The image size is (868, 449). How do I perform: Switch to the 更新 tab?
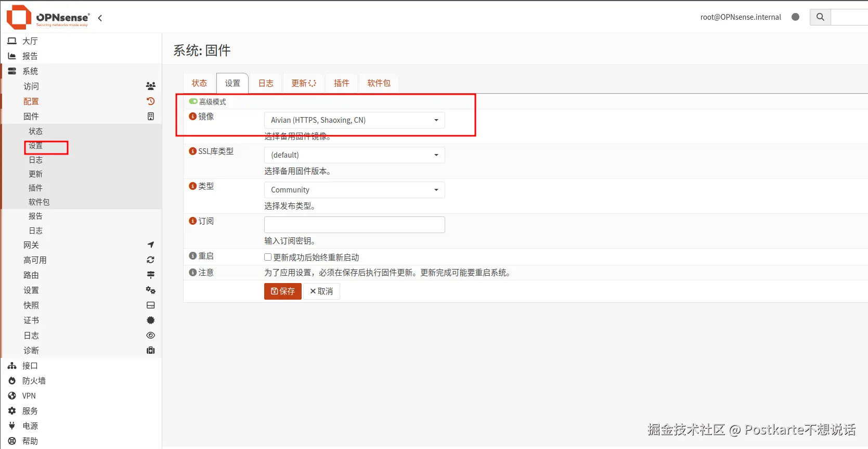[304, 83]
